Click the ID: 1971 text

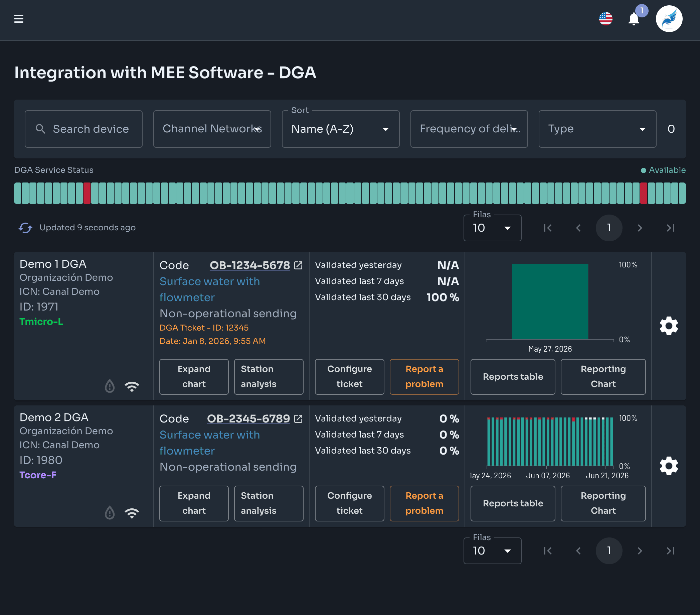(x=39, y=307)
